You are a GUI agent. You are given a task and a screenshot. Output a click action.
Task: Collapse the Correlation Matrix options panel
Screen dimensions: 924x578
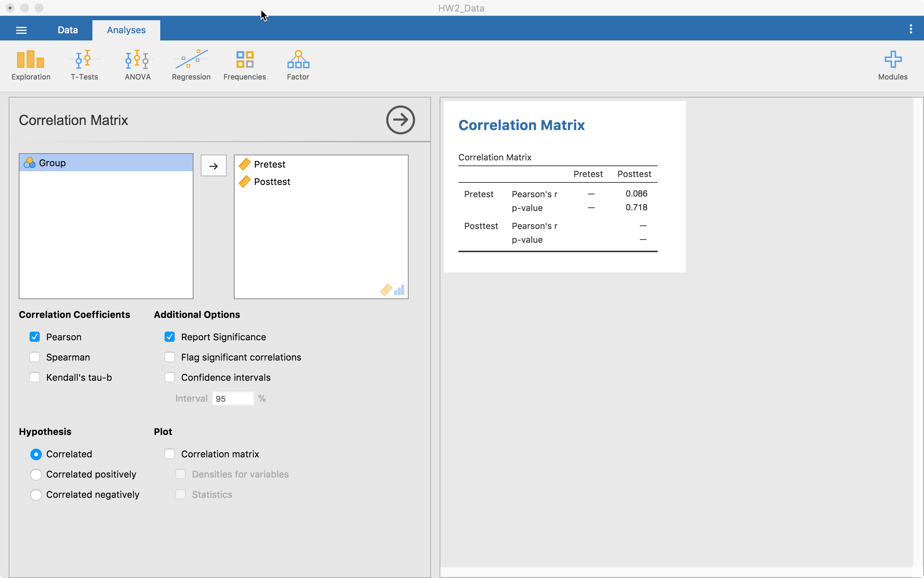click(400, 120)
